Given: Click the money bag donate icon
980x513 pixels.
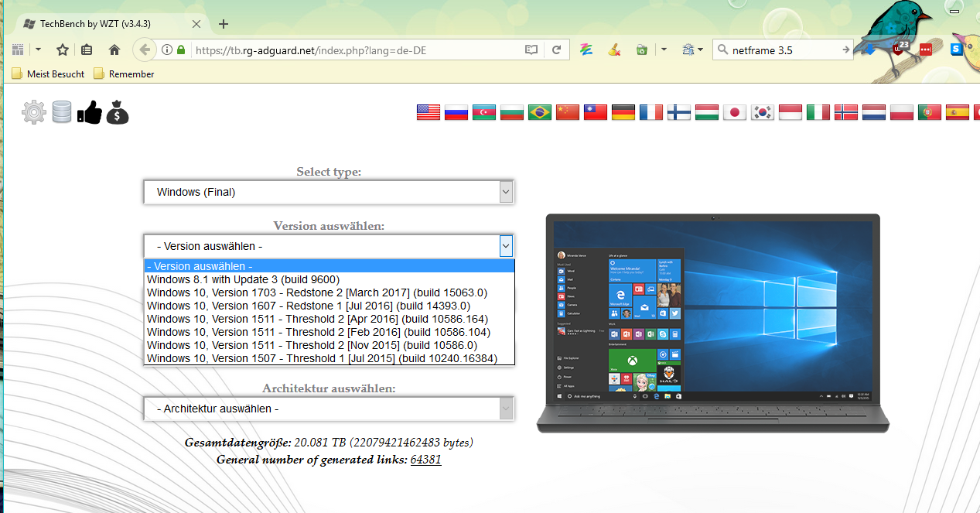Looking at the screenshot, I should tap(118, 112).
